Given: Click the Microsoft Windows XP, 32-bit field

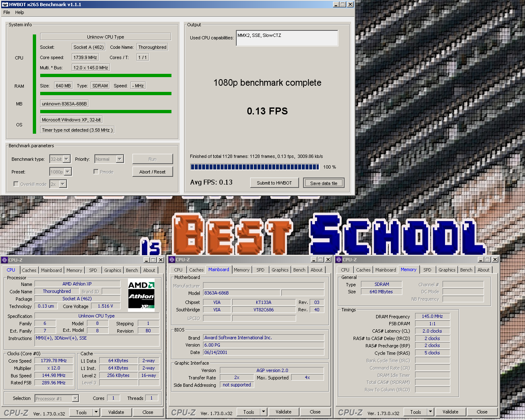Looking at the screenshot, I should [x=71, y=120].
